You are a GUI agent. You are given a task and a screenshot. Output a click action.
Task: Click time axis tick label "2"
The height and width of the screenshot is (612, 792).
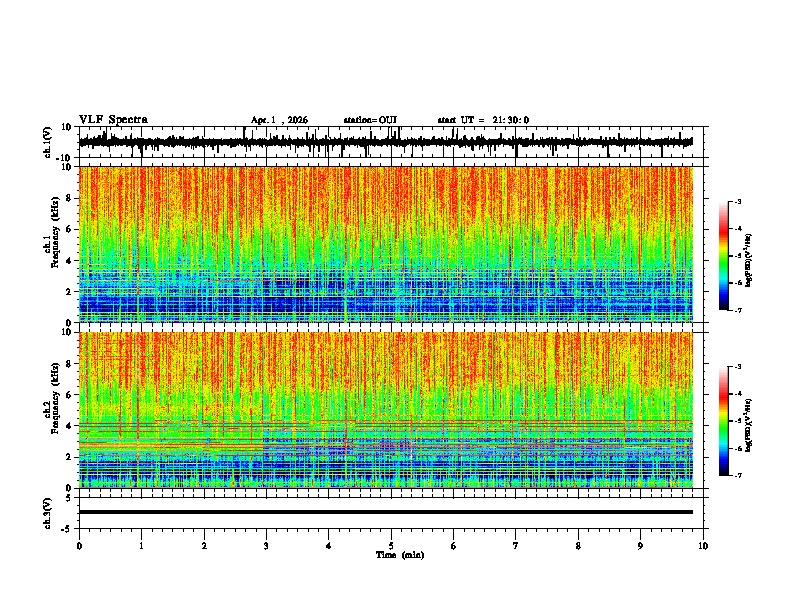pos(204,546)
